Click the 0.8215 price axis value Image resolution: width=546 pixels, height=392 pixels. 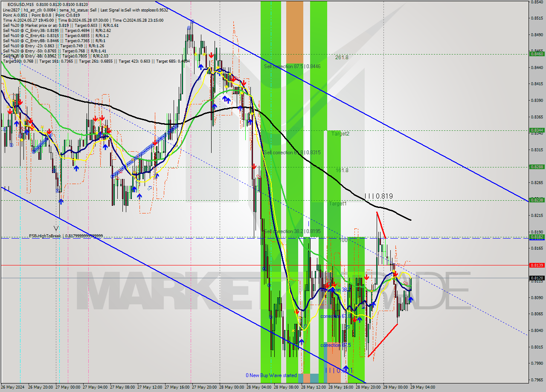537,216
